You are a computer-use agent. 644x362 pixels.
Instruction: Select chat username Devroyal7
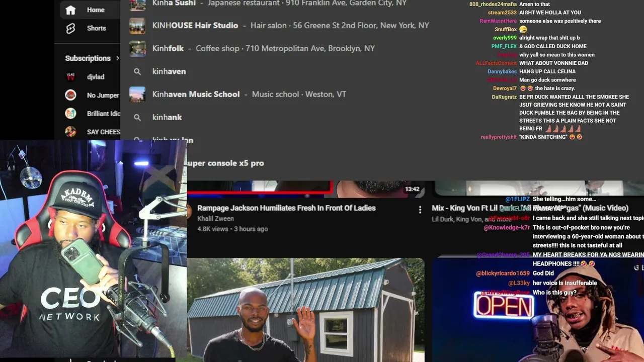[x=505, y=88]
